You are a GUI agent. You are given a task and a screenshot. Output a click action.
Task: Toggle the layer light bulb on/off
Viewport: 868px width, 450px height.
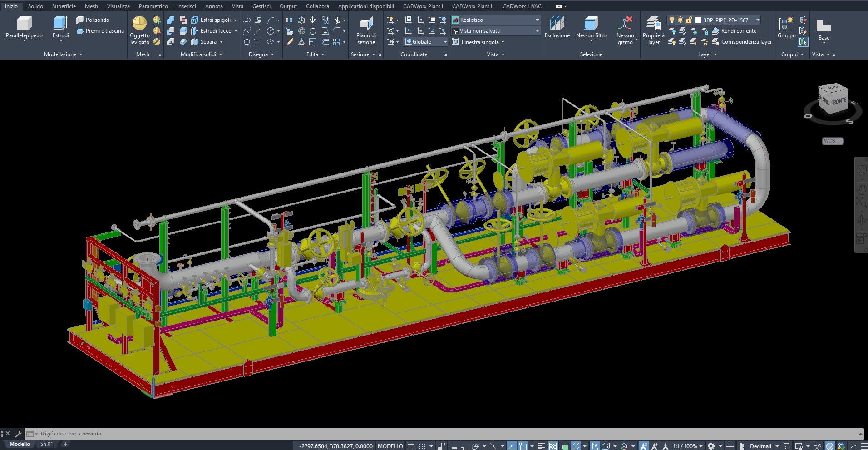(x=671, y=20)
